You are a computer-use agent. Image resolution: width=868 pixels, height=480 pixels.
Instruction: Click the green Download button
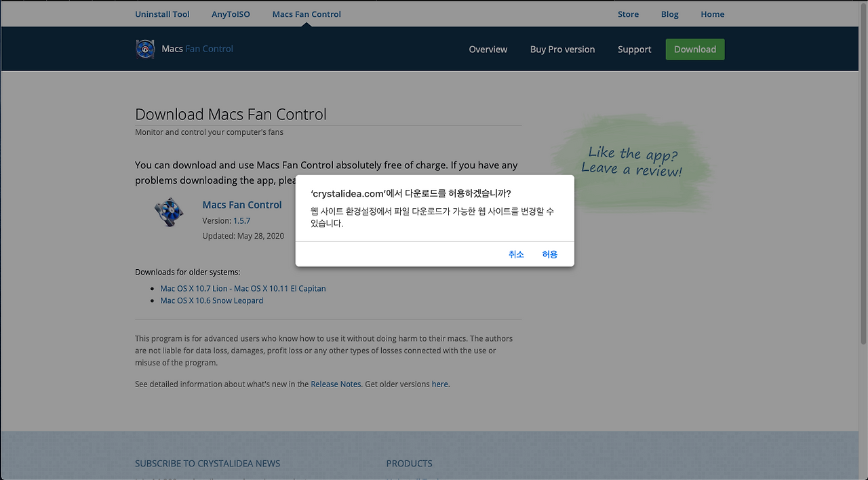click(695, 49)
